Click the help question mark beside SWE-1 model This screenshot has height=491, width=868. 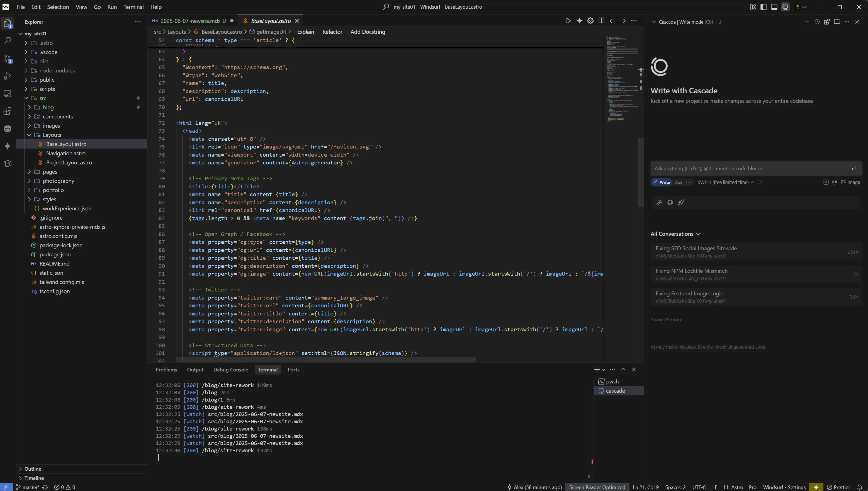(x=760, y=182)
